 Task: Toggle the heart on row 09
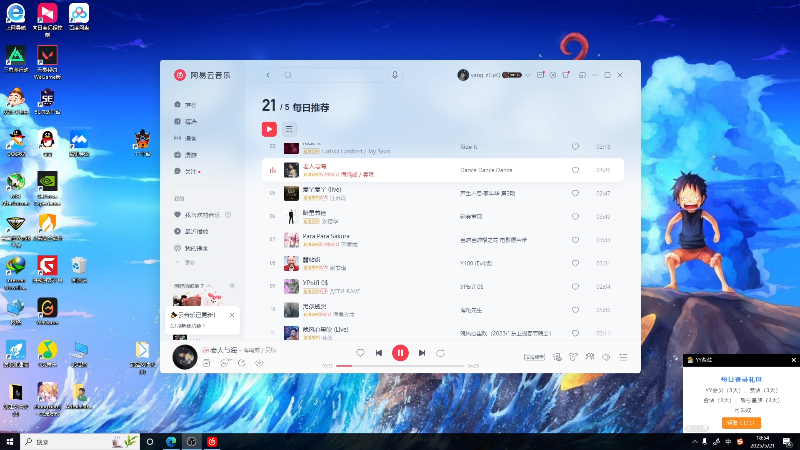coord(575,287)
